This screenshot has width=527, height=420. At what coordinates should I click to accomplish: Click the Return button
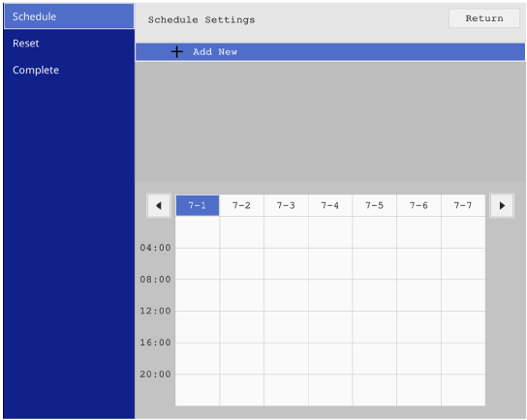(x=484, y=18)
